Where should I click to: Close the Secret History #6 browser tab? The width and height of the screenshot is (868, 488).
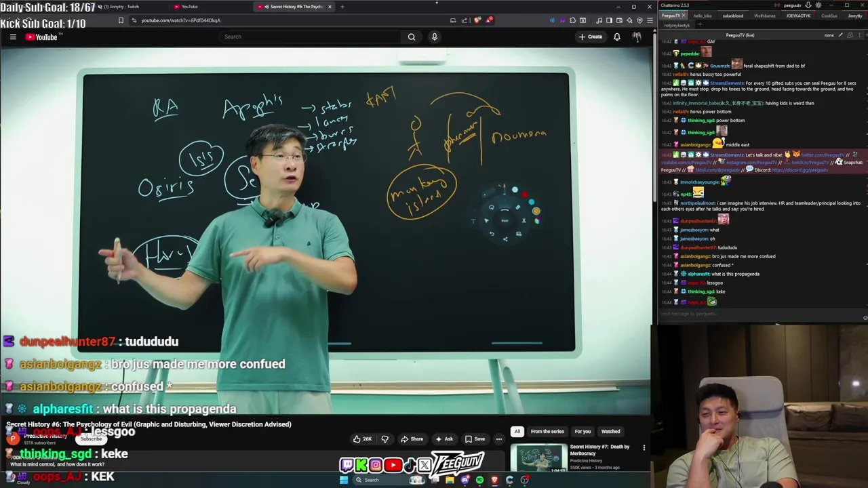pos(330,7)
